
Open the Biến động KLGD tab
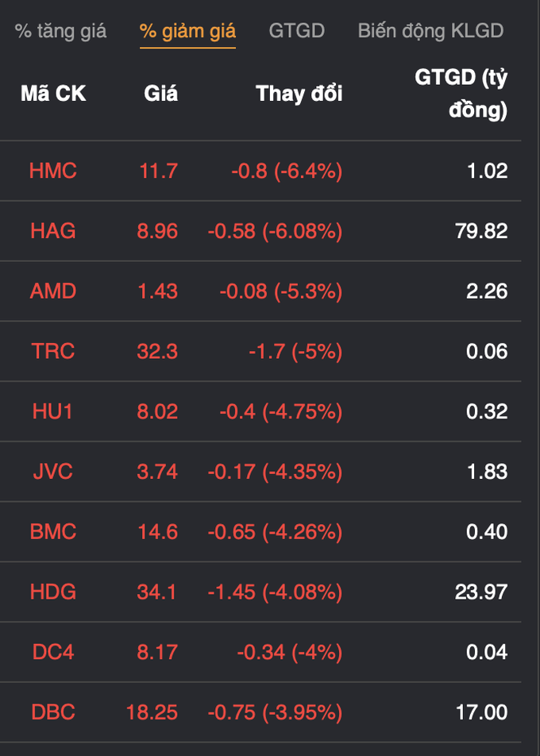click(430, 31)
